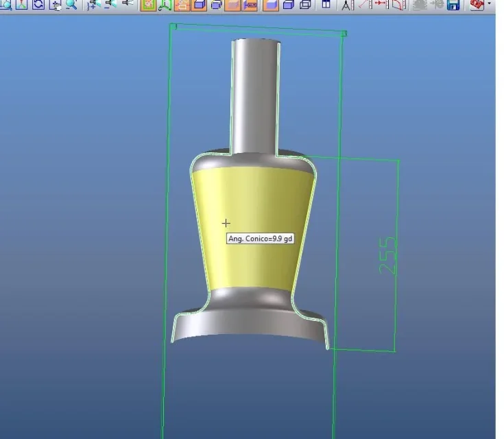Click the grayed-out arrow tree icon
Viewport: 504px width, 439px height.
point(437,5)
